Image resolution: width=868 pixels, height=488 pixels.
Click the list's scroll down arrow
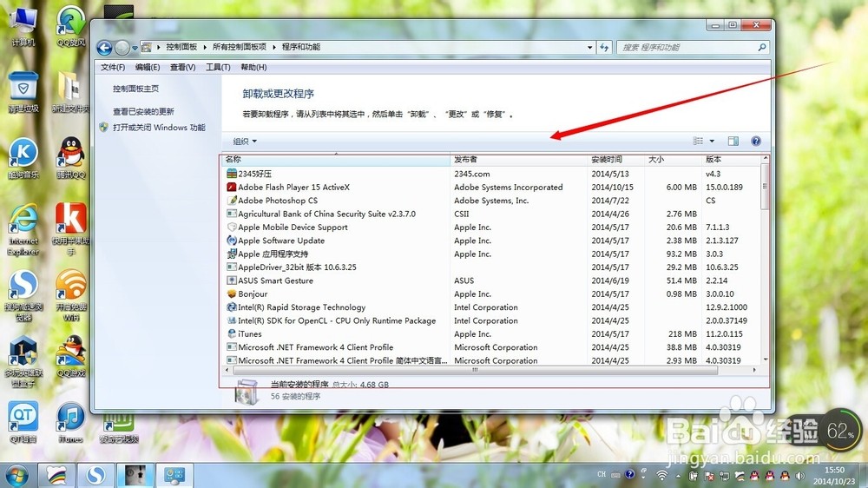(766, 359)
